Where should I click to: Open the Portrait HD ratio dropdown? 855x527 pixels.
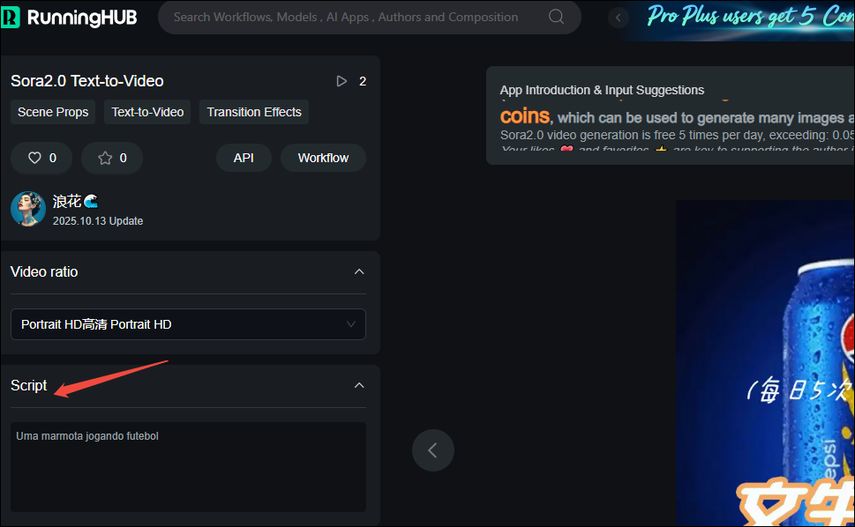pyautogui.click(x=188, y=324)
